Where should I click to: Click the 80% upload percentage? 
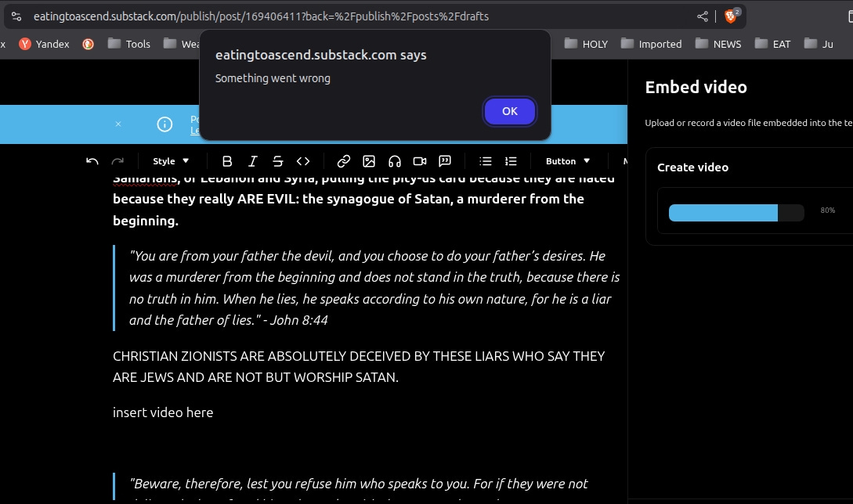tap(827, 211)
